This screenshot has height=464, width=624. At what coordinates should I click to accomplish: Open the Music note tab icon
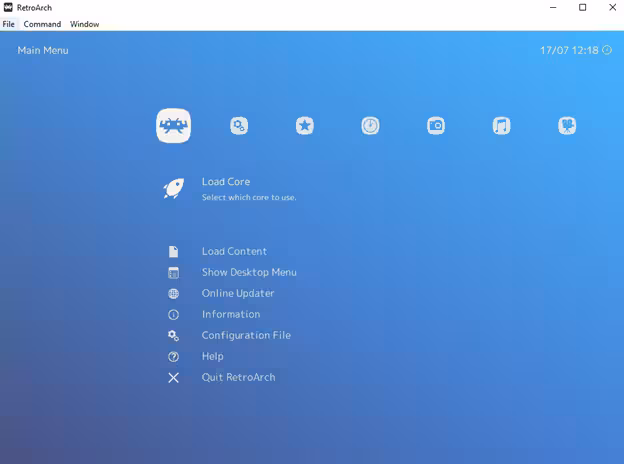tap(501, 126)
